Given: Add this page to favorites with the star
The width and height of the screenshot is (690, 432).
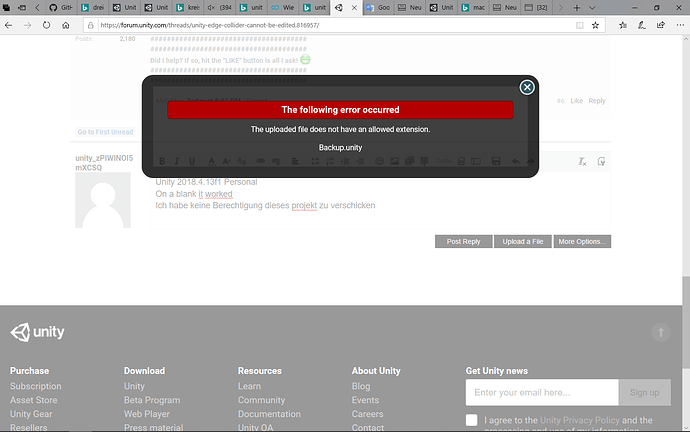Looking at the screenshot, I should coord(595,26).
